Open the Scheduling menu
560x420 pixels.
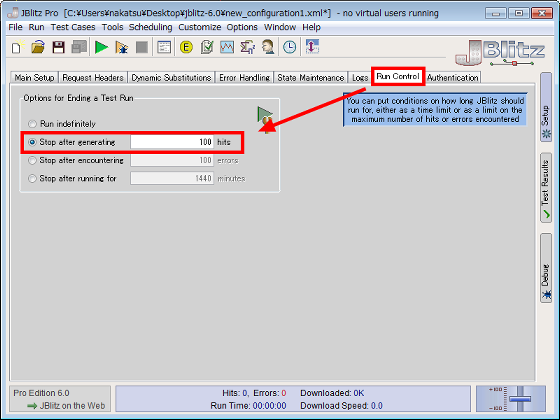point(150,27)
